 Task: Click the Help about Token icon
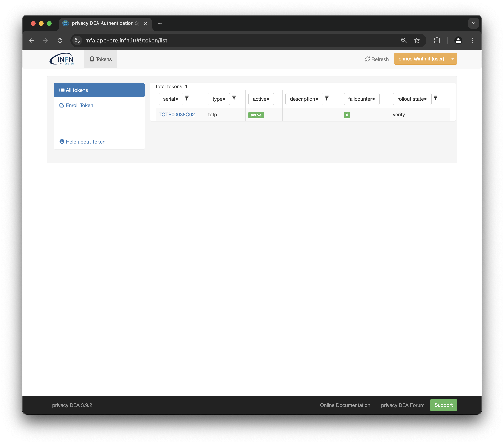(x=62, y=141)
